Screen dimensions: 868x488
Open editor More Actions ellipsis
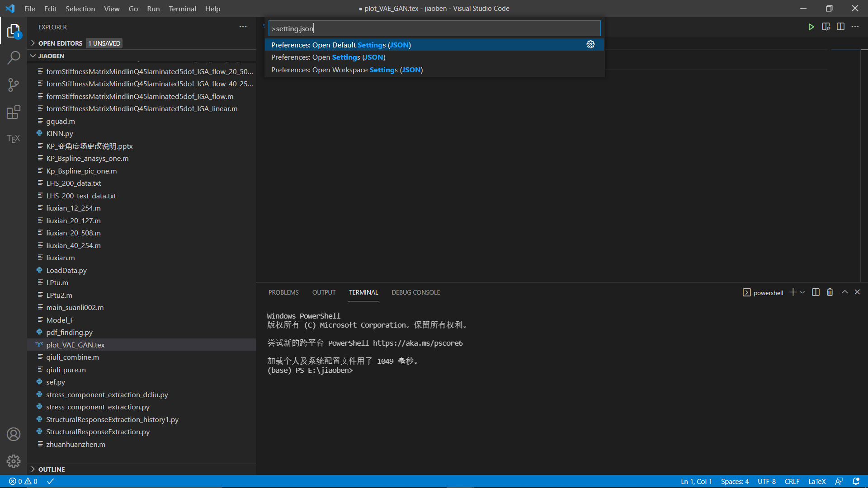855,27
